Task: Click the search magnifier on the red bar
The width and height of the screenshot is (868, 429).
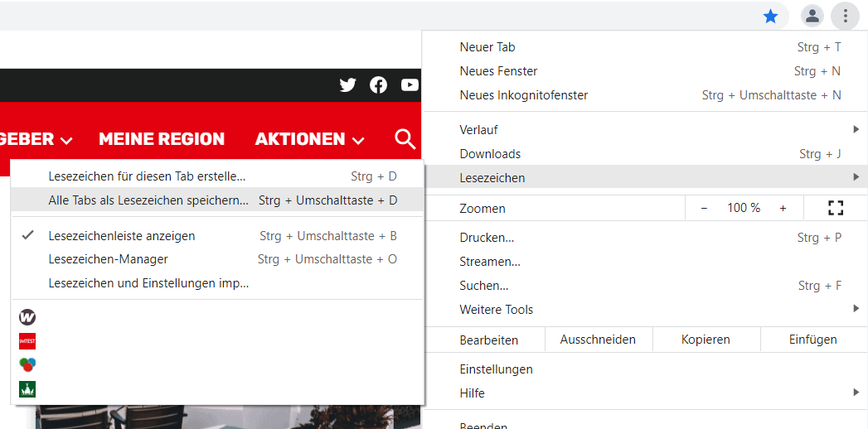Action: [405, 139]
